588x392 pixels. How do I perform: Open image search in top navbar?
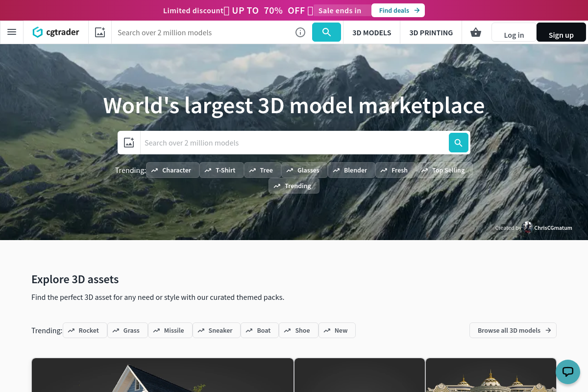click(x=100, y=32)
